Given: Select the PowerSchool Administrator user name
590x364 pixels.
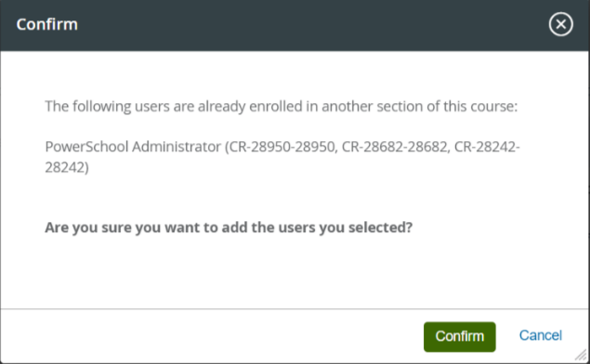Looking at the screenshot, I should [133, 147].
